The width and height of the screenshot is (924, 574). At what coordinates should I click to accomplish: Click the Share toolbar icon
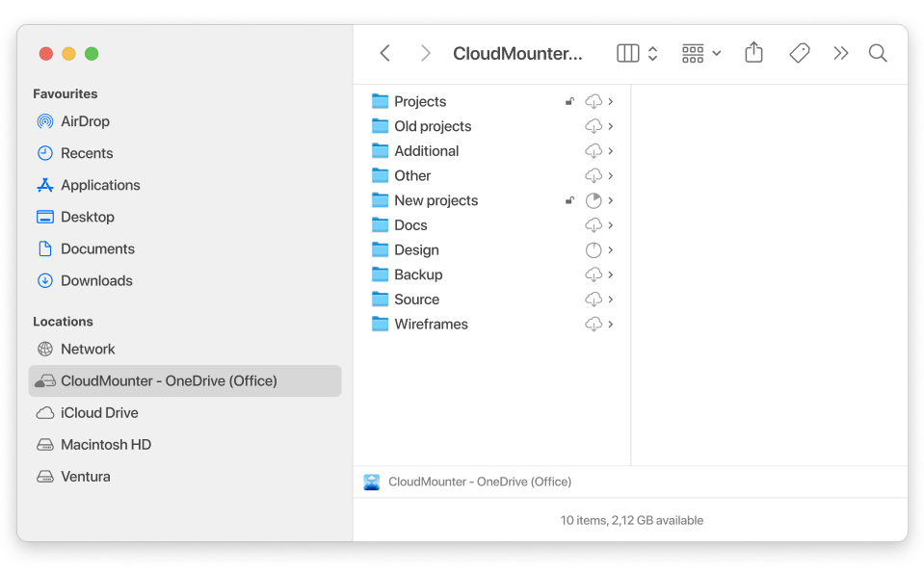point(753,52)
